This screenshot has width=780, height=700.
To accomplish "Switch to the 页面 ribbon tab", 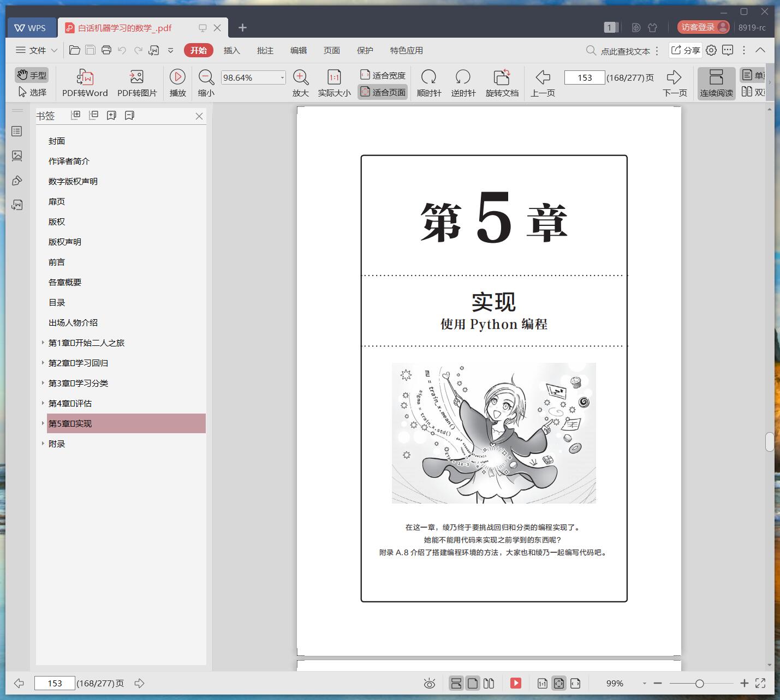I will coord(332,50).
